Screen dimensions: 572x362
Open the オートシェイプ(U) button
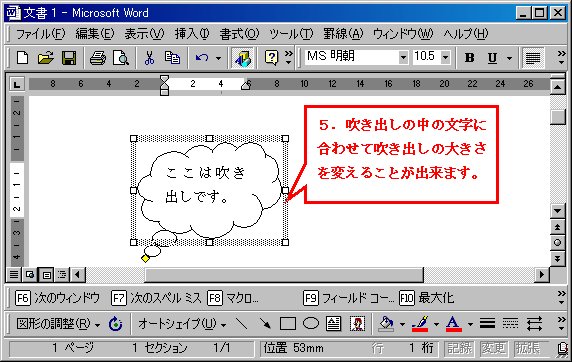click(182, 324)
